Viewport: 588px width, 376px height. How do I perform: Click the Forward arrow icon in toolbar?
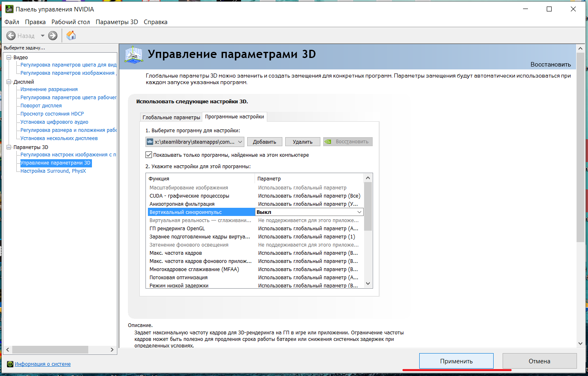pyautogui.click(x=53, y=36)
